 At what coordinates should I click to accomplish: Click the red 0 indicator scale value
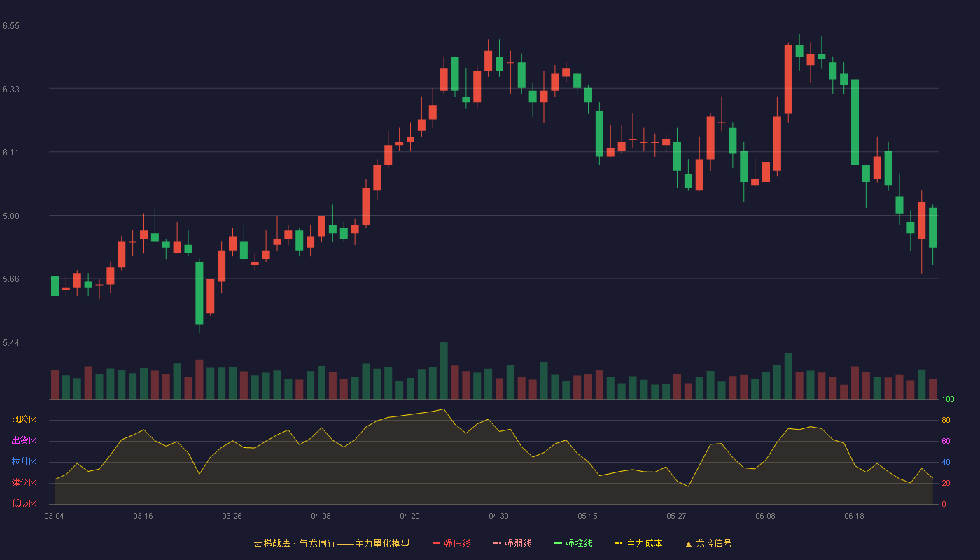click(x=944, y=504)
